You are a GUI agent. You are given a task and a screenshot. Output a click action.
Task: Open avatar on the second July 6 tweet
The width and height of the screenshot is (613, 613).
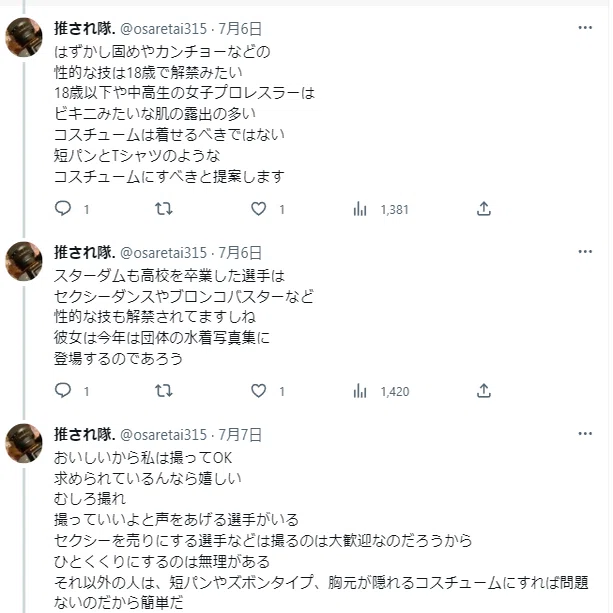point(24,262)
